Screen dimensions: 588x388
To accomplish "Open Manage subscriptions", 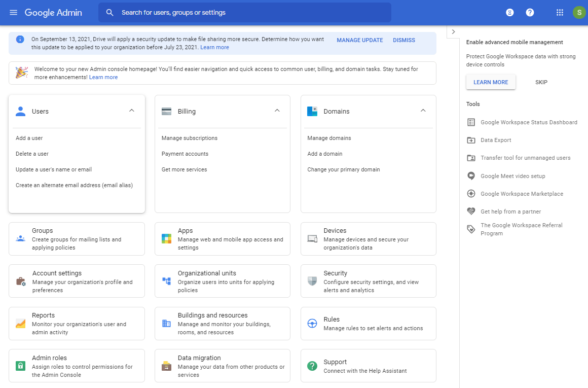I will pos(190,138).
